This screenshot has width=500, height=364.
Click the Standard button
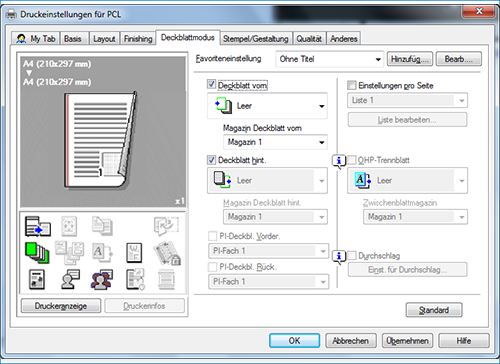434,310
